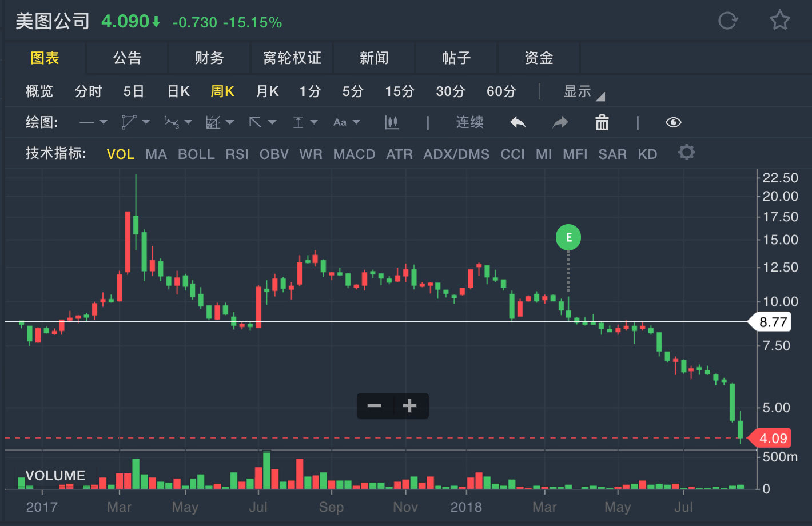Select the 日K daily candlestick period
This screenshot has width=812, height=526.
[178, 91]
